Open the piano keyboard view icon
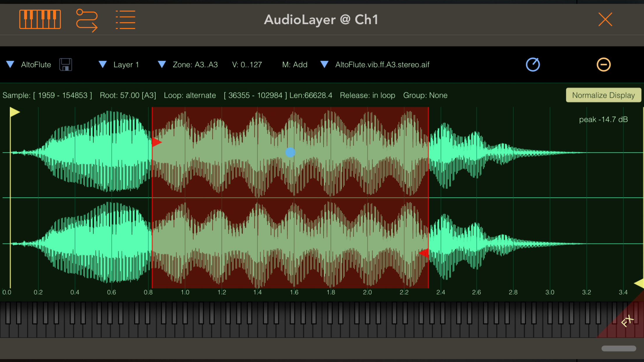The width and height of the screenshot is (644, 362). [40, 19]
